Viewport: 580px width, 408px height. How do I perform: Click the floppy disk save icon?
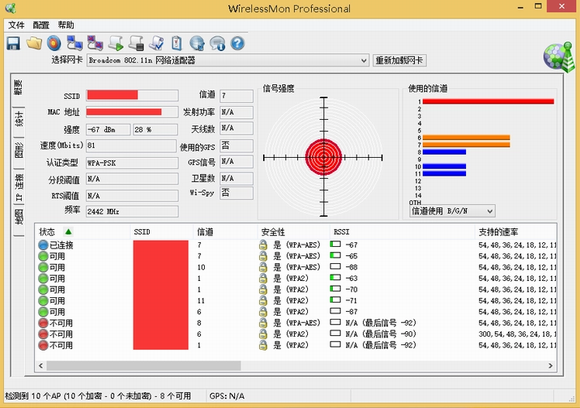[13, 44]
